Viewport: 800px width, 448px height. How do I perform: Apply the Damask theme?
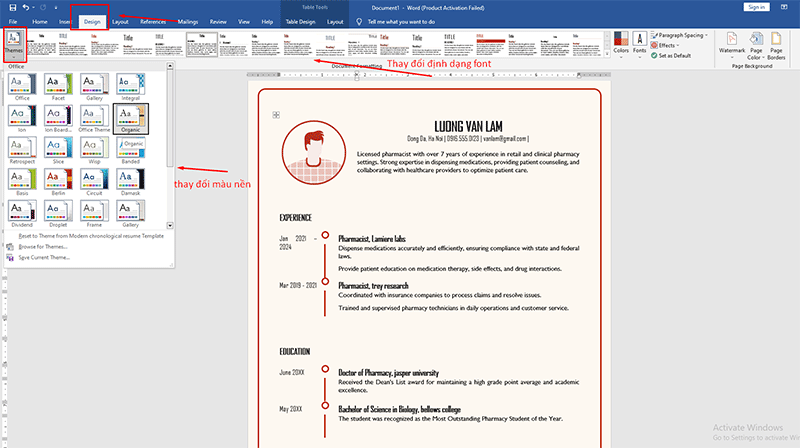click(x=131, y=182)
